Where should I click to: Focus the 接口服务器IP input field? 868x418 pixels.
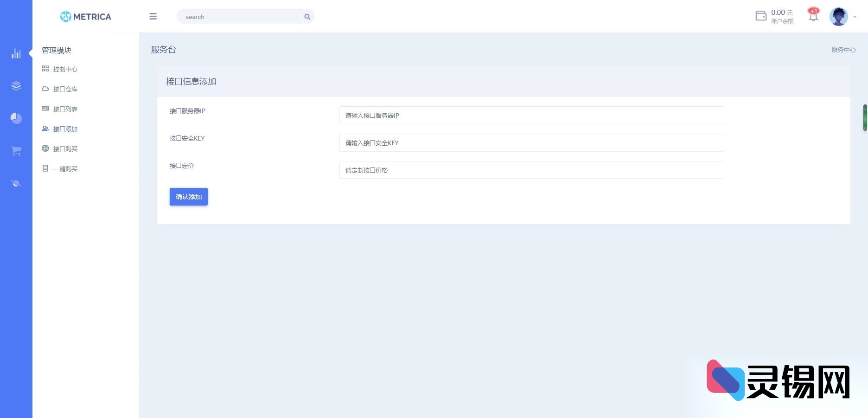point(531,116)
